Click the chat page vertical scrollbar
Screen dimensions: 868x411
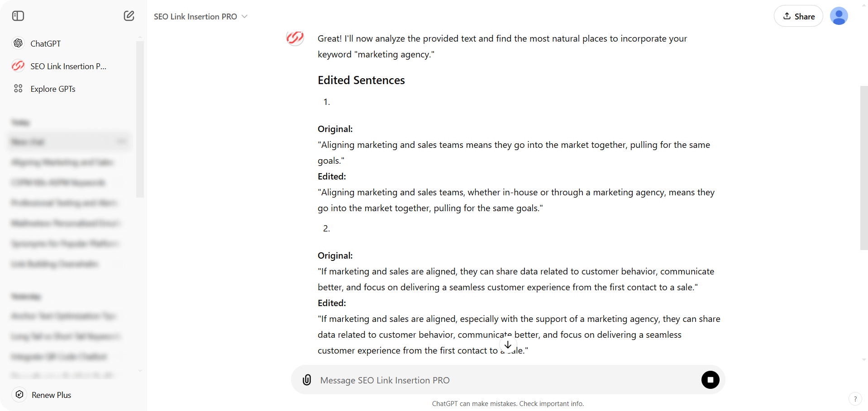click(x=863, y=167)
